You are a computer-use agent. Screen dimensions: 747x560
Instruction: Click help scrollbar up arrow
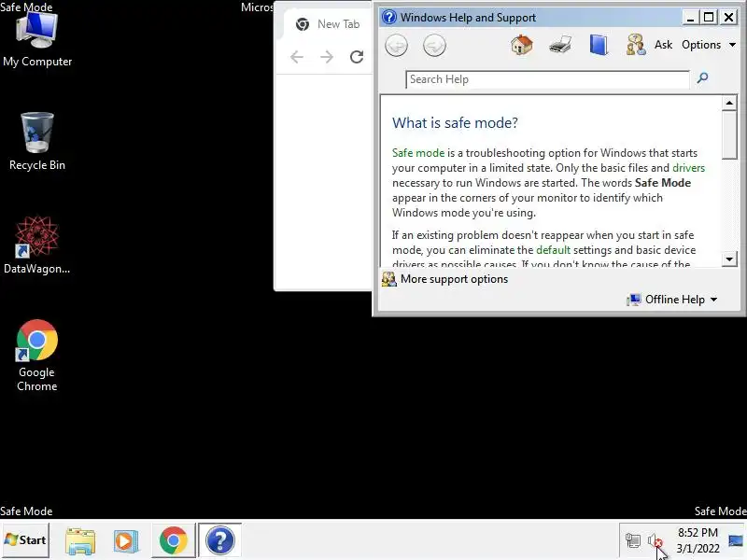click(x=729, y=103)
